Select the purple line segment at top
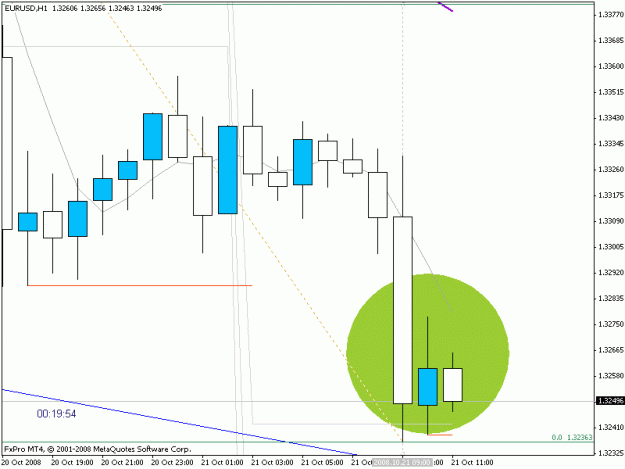 click(445, 7)
